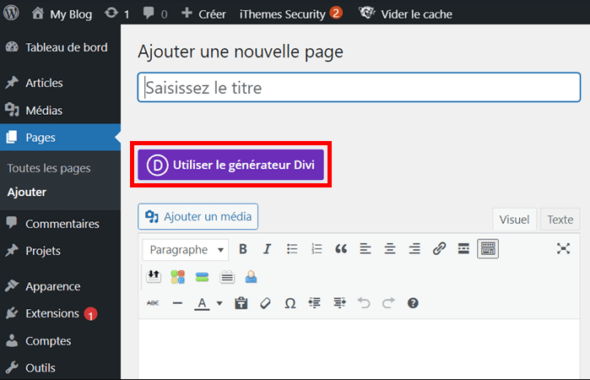
Task: Open the iThemes Security menu
Action: click(290, 14)
